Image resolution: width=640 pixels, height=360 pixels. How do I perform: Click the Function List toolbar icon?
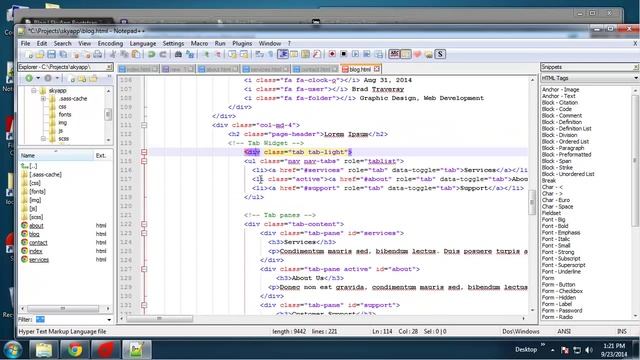(317, 54)
